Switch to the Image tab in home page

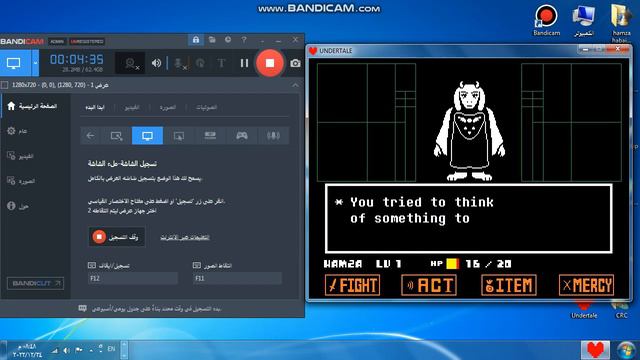(x=168, y=107)
